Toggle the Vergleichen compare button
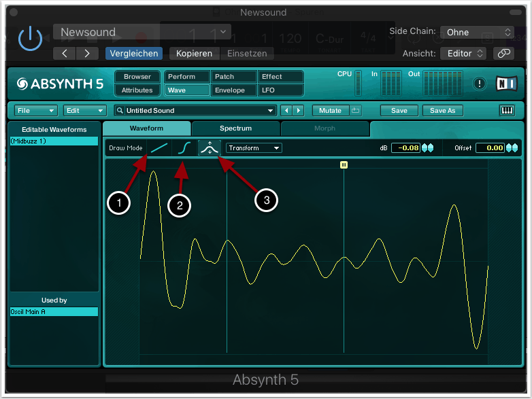This screenshot has height=399, width=532. tap(134, 53)
